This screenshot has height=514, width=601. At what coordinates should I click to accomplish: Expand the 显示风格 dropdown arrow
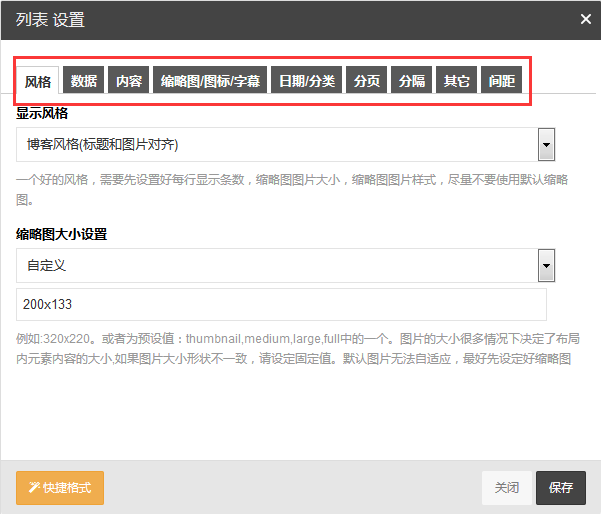pyautogui.click(x=547, y=145)
